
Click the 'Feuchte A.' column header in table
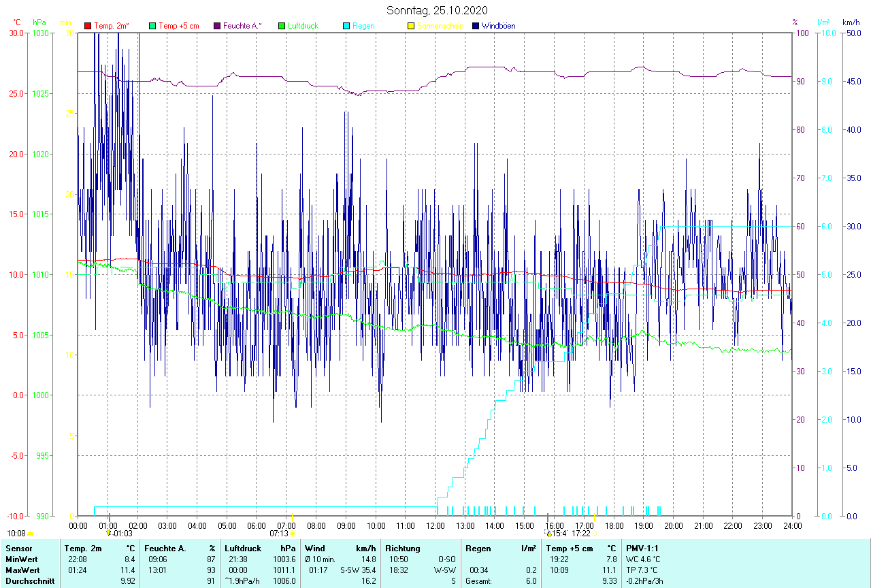coord(165,548)
